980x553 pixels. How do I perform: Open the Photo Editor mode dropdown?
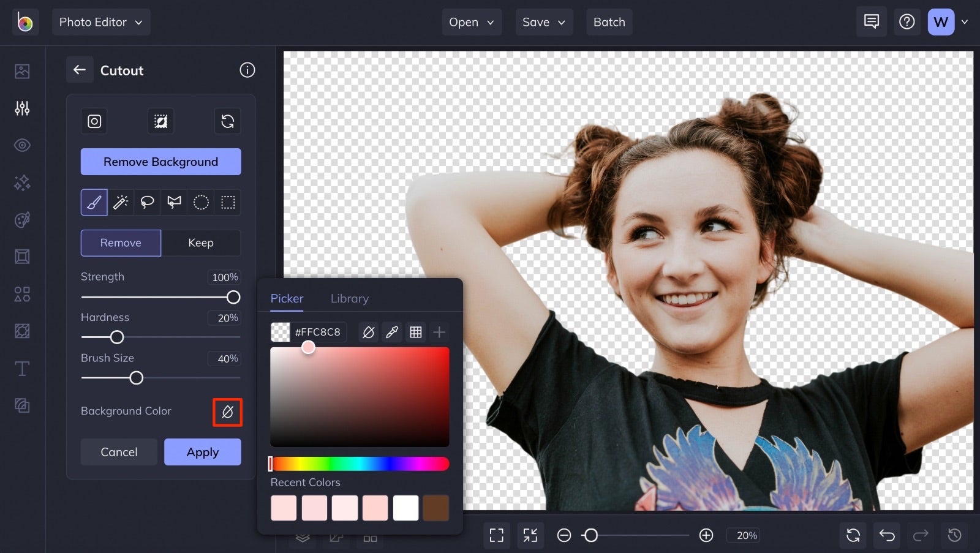pos(101,21)
